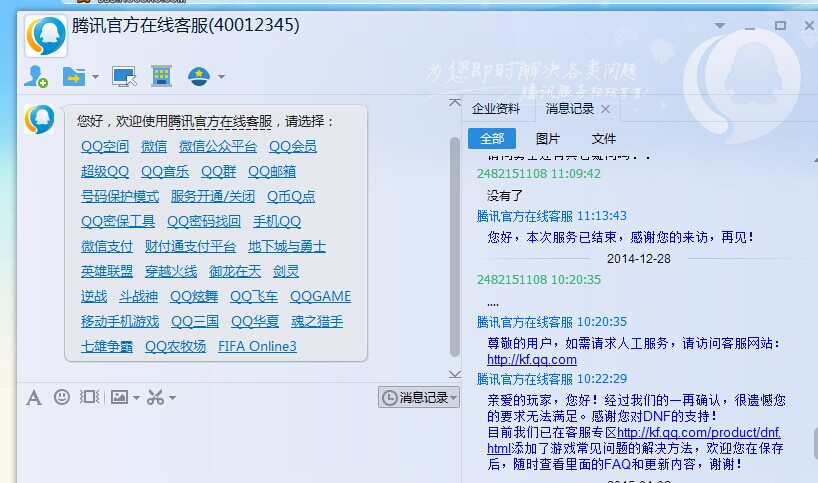Click the message input text area
Screen dimensions: 818x483
239,446
